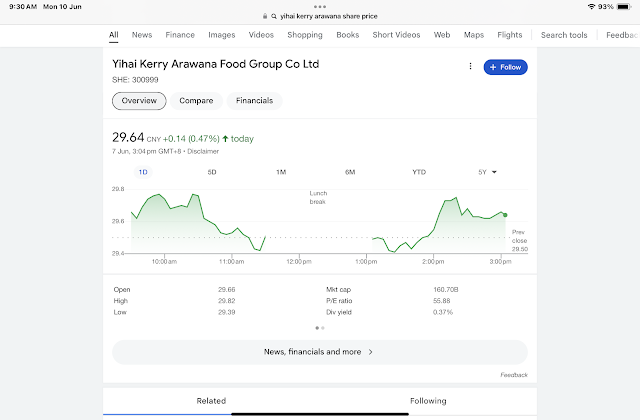Select the 1D time range
This screenshot has width=640, height=420.
[143, 172]
